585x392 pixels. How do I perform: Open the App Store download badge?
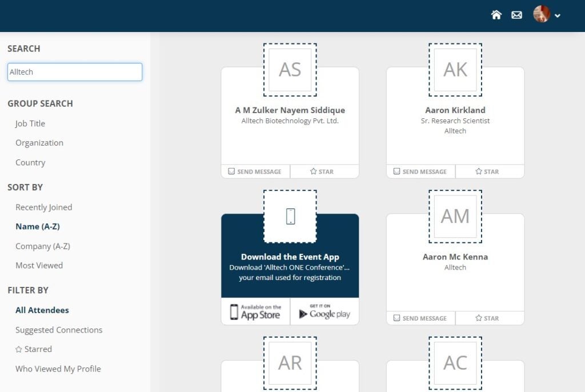(255, 311)
